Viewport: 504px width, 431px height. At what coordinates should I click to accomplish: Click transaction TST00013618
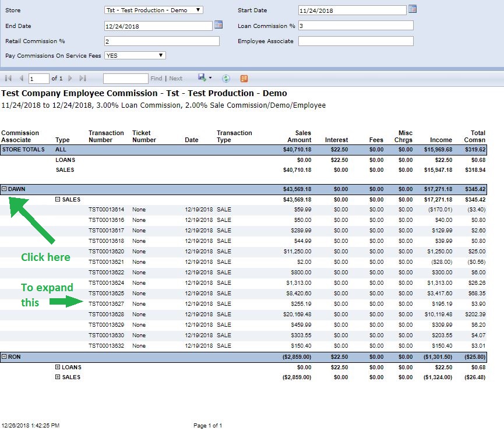[107, 241]
